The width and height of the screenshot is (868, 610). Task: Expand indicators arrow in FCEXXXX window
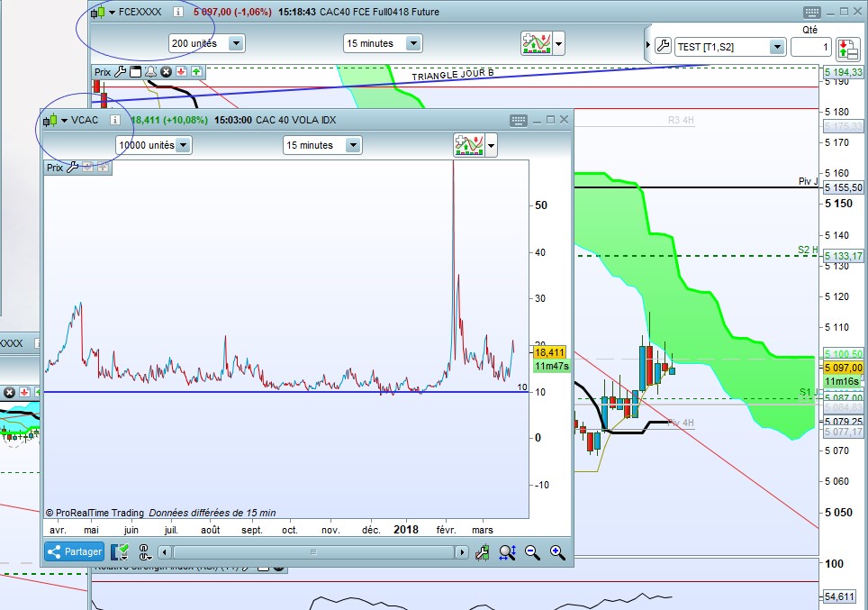558,43
